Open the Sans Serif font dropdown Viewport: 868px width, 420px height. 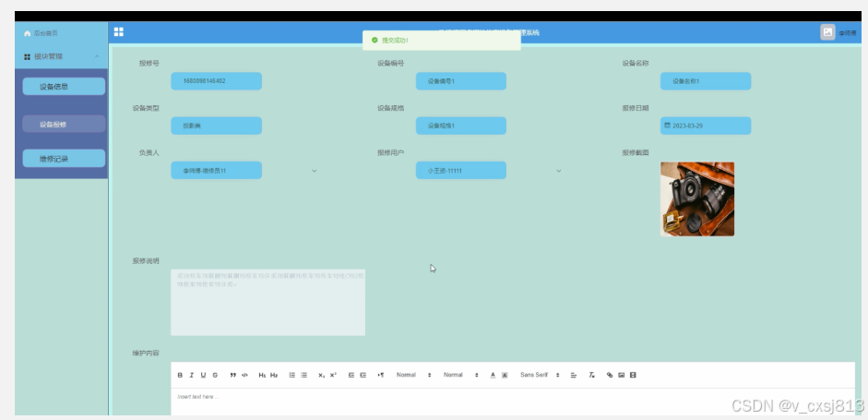[540, 375]
